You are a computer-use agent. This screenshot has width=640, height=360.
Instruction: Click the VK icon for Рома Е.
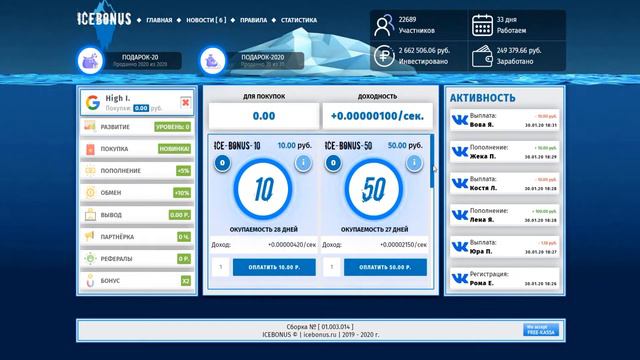point(460,278)
